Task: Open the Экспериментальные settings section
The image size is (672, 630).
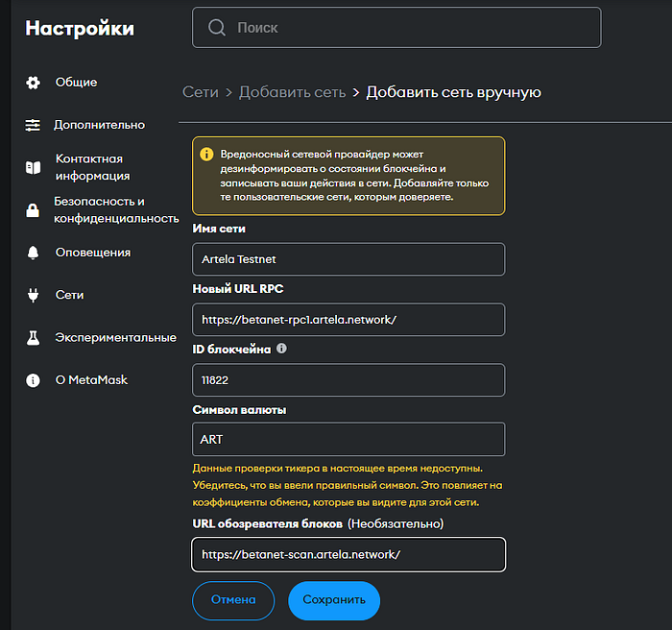Action: click(116, 337)
